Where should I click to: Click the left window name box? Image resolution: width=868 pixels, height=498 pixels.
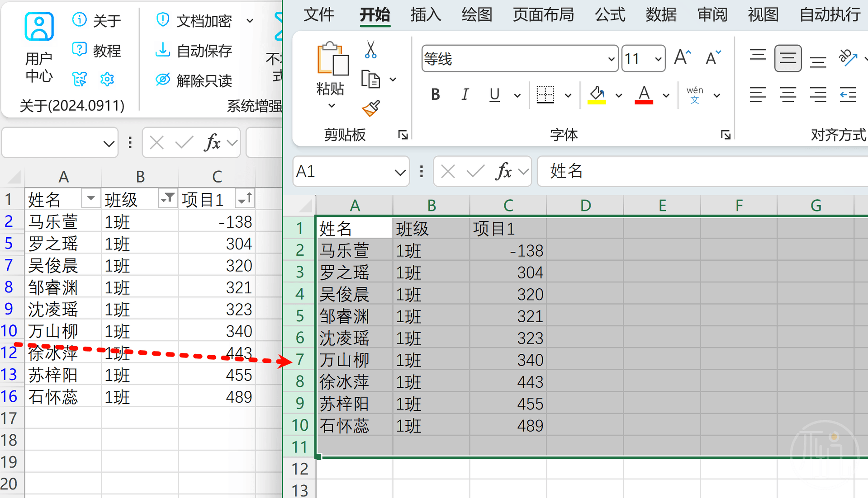pos(60,143)
